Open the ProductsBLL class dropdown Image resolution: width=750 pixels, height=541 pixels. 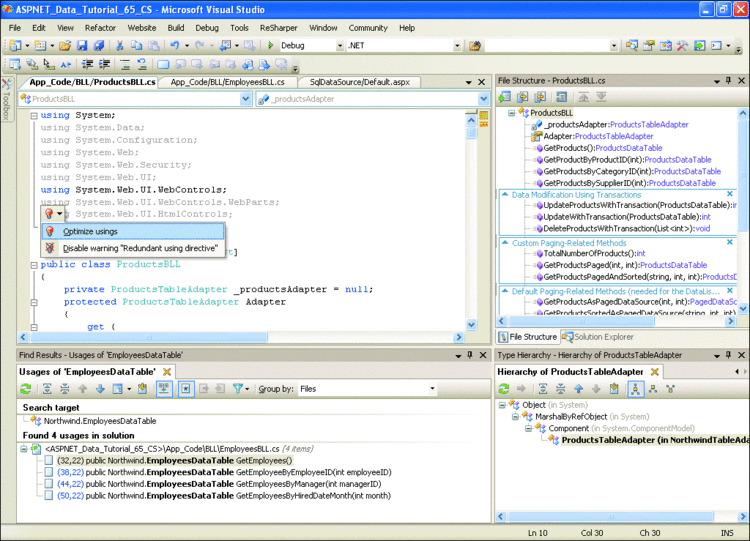(x=245, y=99)
